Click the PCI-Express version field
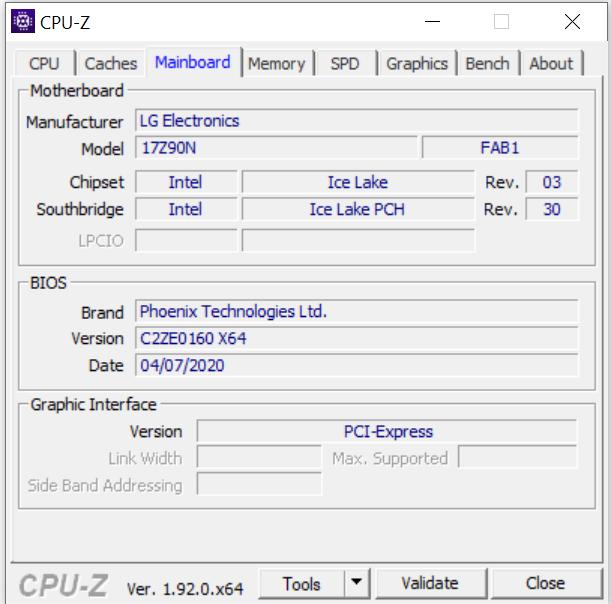 click(387, 431)
